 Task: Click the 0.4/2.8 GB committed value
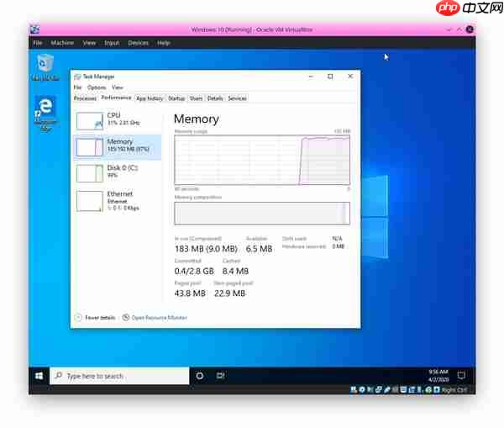[194, 271]
